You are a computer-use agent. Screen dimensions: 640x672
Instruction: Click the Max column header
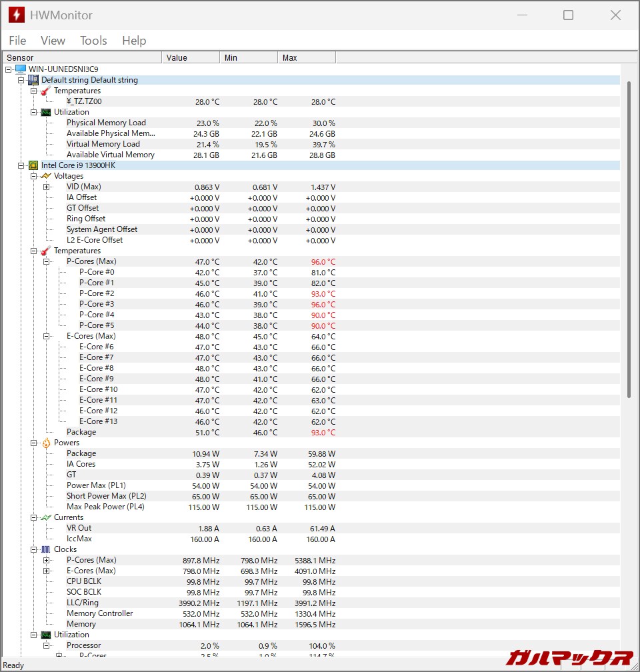[306, 58]
